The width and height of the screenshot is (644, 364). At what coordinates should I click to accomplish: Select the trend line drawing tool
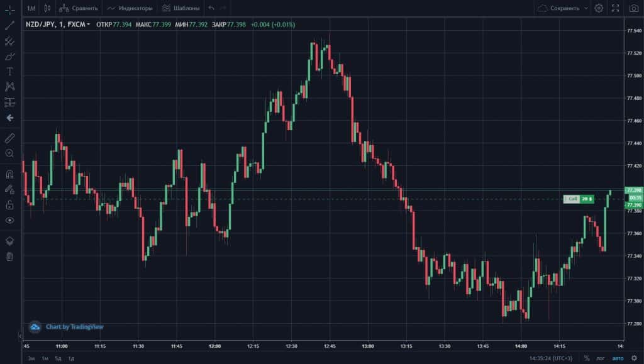pyautogui.click(x=9, y=25)
